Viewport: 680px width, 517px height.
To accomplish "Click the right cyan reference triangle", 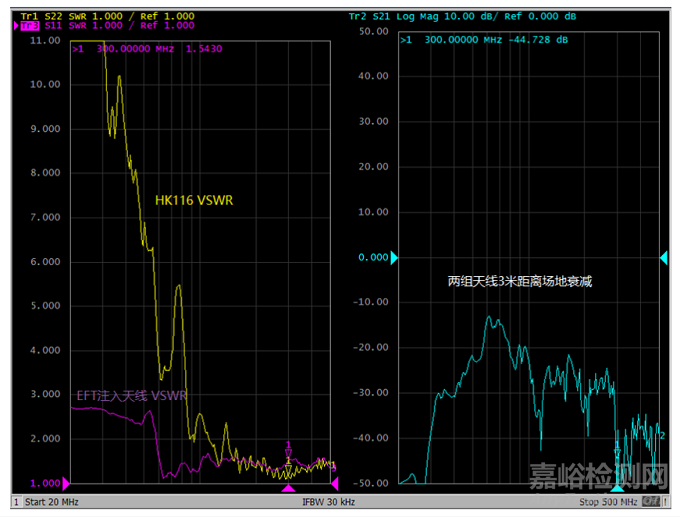I will (x=663, y=258).
